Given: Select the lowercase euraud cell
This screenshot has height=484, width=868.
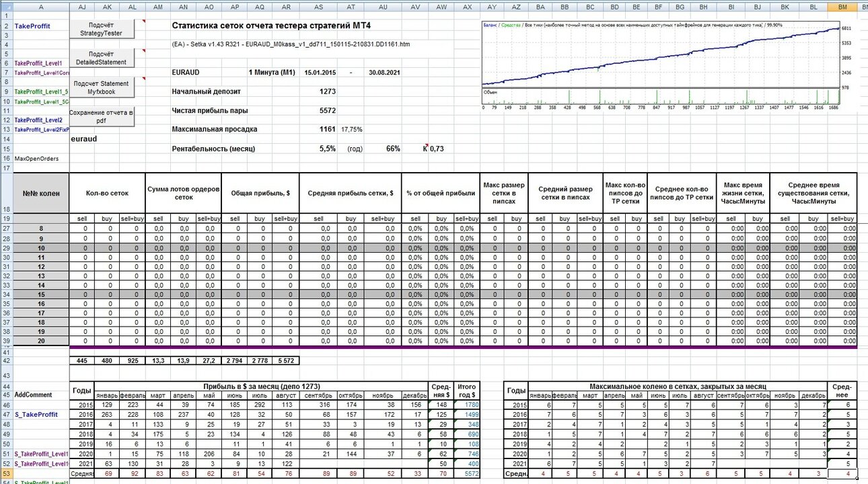Looking at the screenshot, I should click(83, 138).
